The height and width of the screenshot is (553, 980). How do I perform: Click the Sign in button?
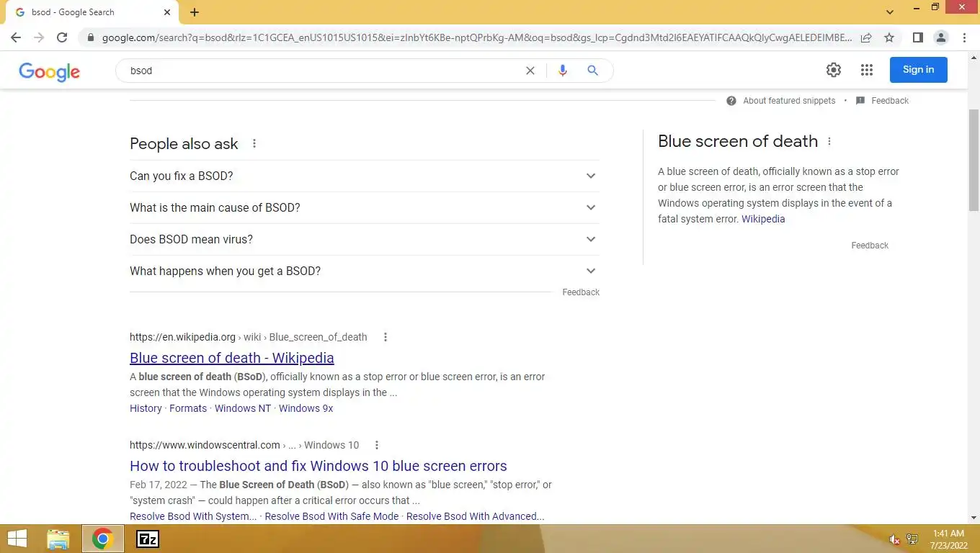[x=918, y=70]
